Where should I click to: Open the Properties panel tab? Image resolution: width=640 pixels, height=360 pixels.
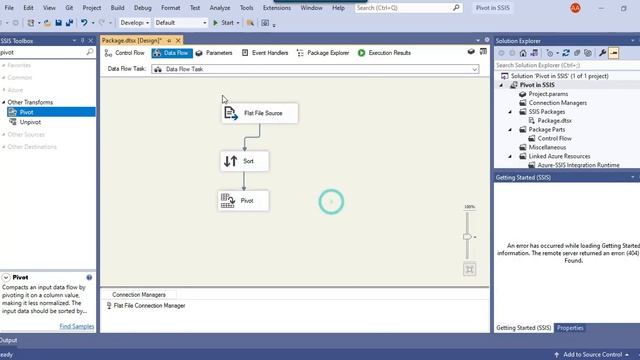570,328
